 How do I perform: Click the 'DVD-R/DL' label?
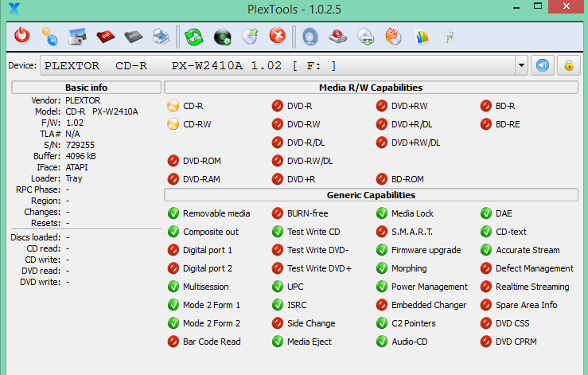(x=306, y=143)
